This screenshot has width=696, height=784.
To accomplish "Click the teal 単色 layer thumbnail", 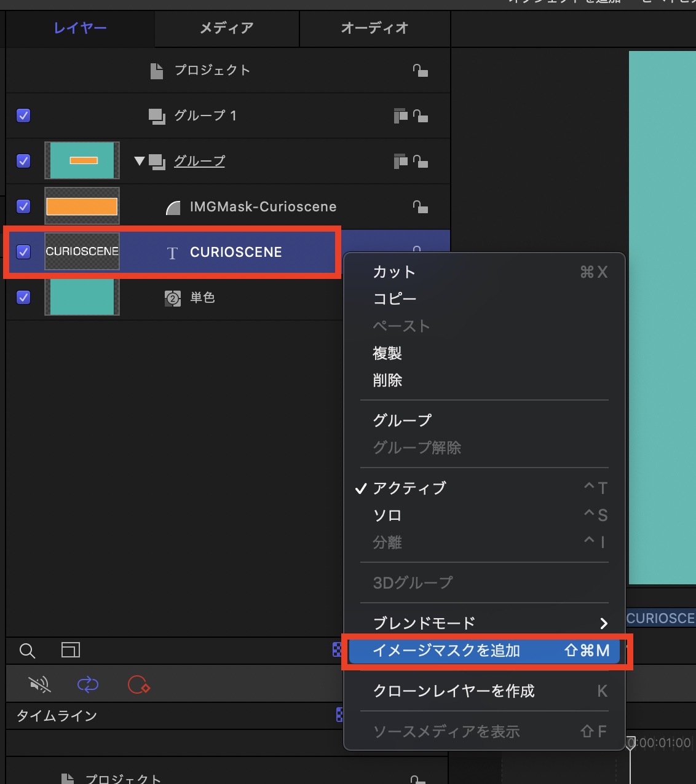I will pos(82,297).
